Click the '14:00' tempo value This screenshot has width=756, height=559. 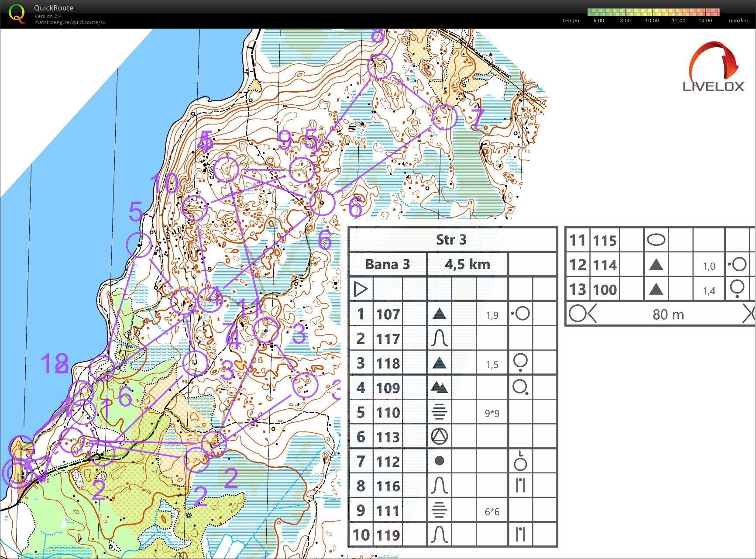tap(705, 21)
